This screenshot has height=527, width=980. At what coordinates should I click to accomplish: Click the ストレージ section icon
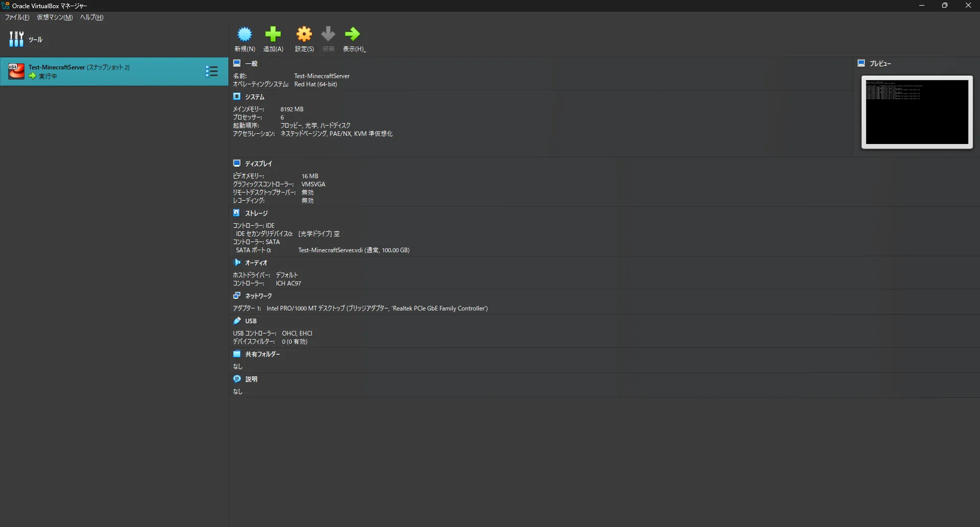tap(237, 212)
